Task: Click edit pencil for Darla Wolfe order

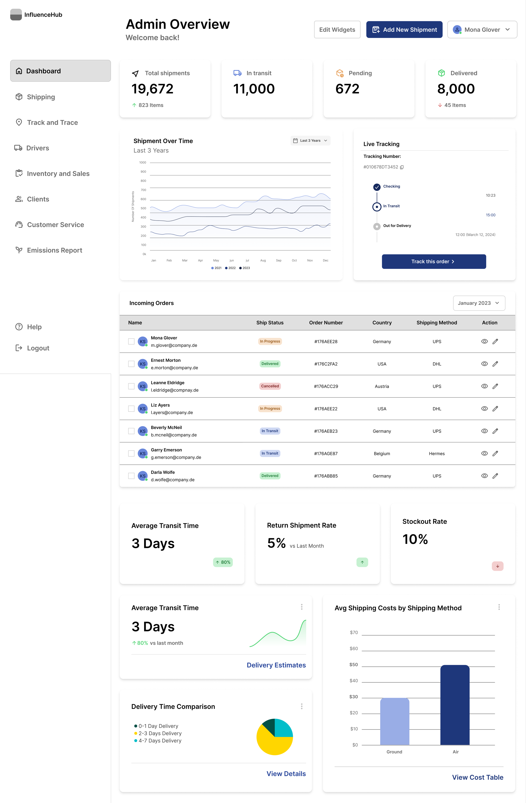Action: 495,476
